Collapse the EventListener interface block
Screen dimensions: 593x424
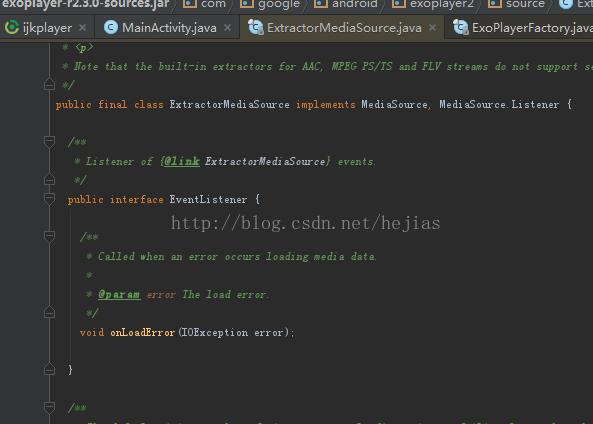(49, 198)
